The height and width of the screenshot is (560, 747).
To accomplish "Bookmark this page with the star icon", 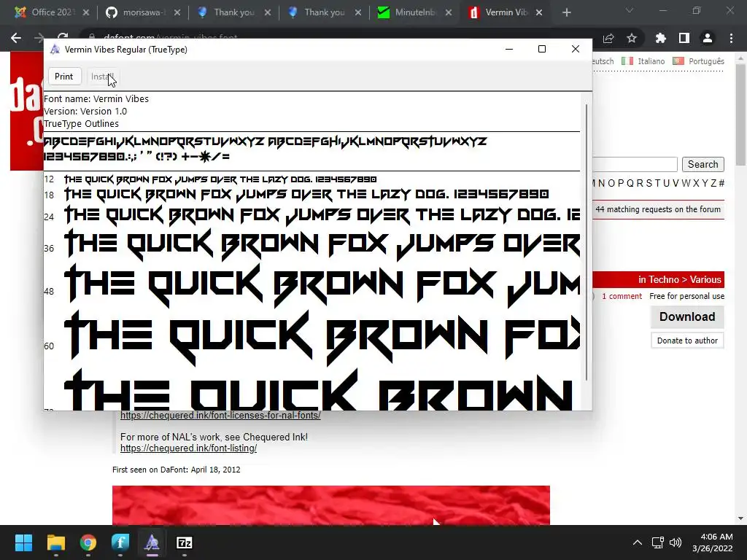I will coord(632,38).
